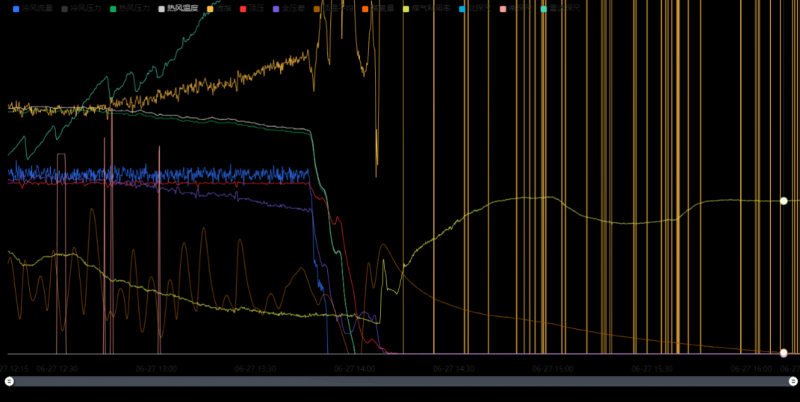Click the left handle of the zoom slider
The width and height of the screenshot is (800, 402).
9,382
